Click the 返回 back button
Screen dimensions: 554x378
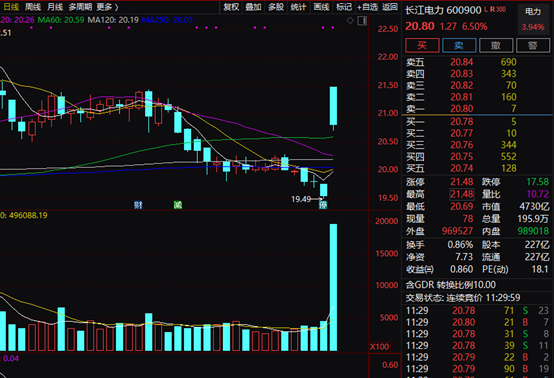pyautogui.click(x=390, y=7)
